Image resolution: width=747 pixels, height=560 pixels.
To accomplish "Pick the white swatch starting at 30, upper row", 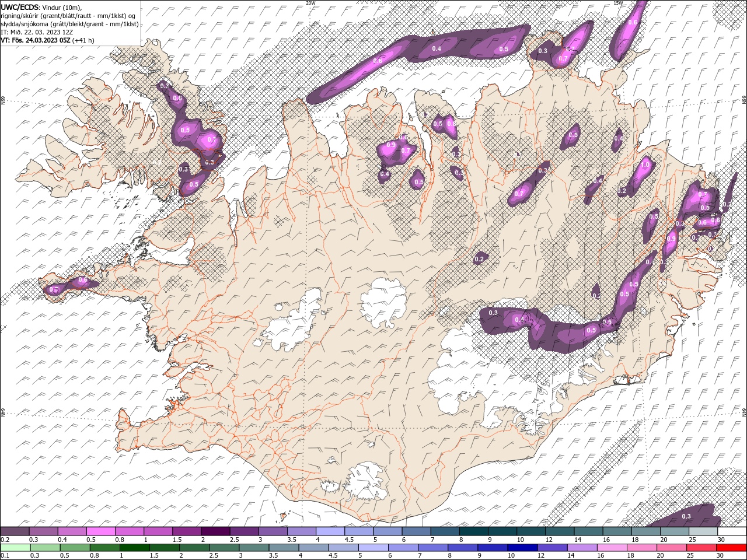I will click(731, 531).
